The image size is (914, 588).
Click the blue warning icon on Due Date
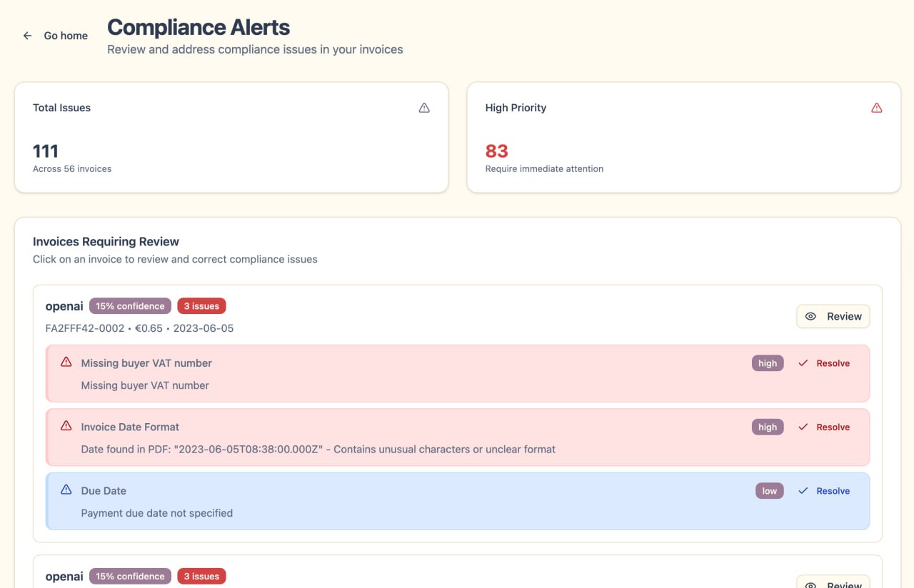(66, 490)
